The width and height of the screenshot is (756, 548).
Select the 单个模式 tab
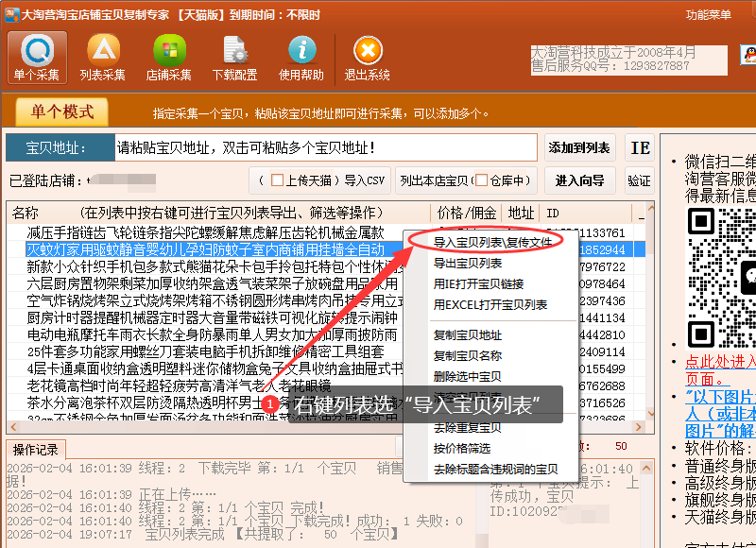tap(62, 111)
